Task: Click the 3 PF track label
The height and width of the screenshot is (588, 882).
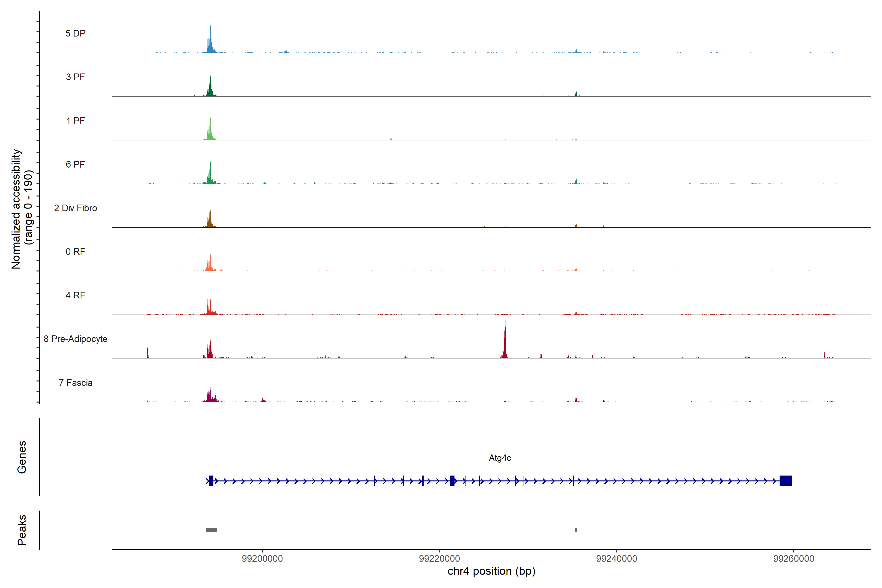Action: click(75, 77)
